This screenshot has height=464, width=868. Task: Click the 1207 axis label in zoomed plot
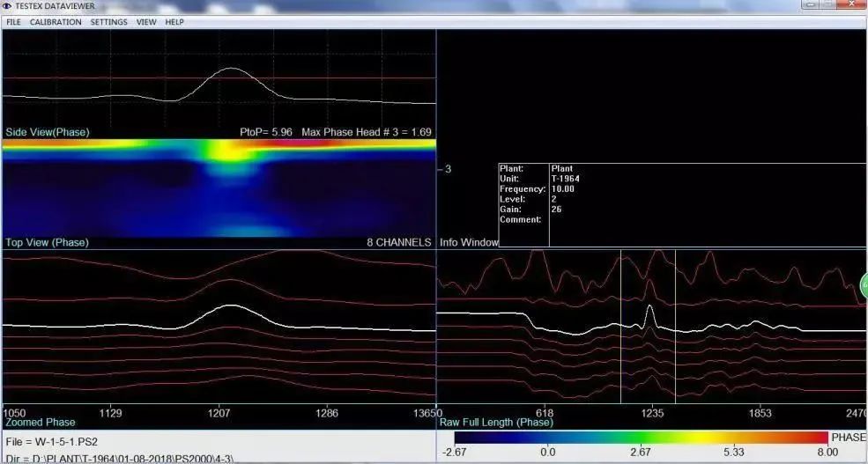tap(219, 413)
